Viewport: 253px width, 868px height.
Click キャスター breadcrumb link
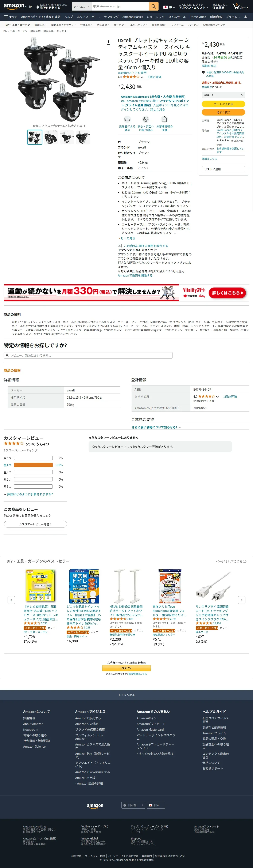point(63,31)
